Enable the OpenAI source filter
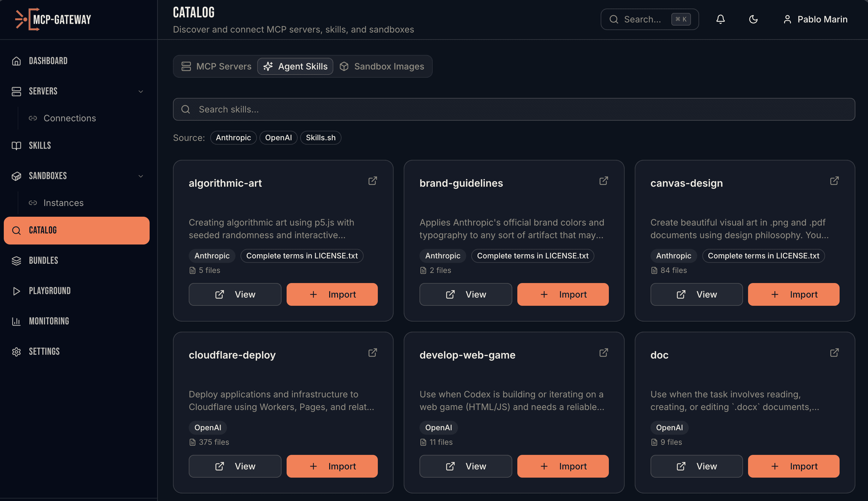The height and width of the screenshot is (501, 868). point(278,138)
